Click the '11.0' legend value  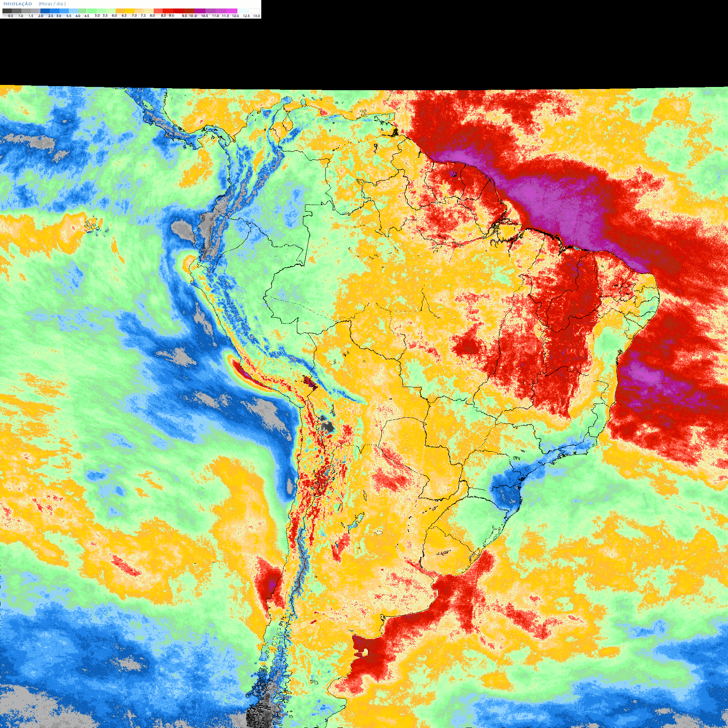pyautogui.click(x=216, y=16)
